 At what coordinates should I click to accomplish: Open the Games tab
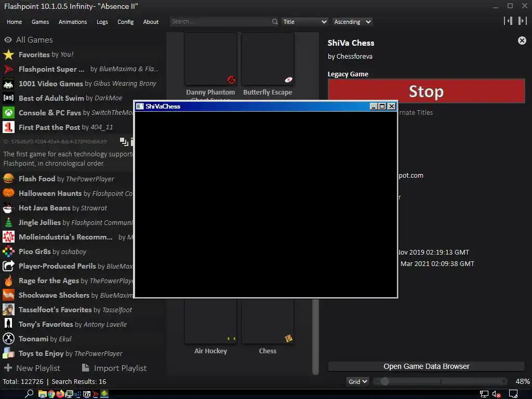click(x=40, y=22)
